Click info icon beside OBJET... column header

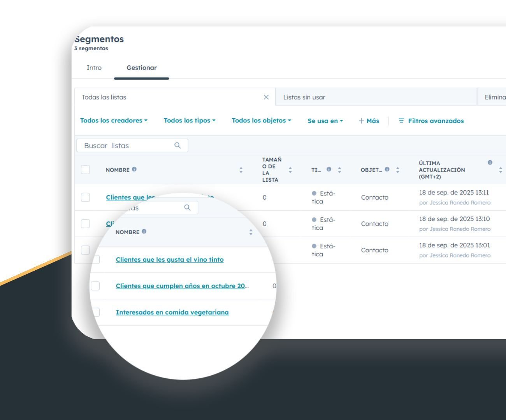[387, 169]
